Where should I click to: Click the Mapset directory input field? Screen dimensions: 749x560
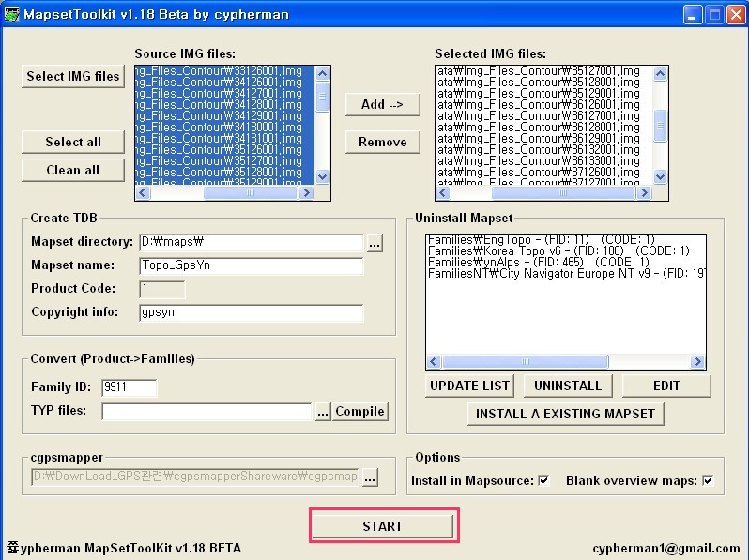252,242
